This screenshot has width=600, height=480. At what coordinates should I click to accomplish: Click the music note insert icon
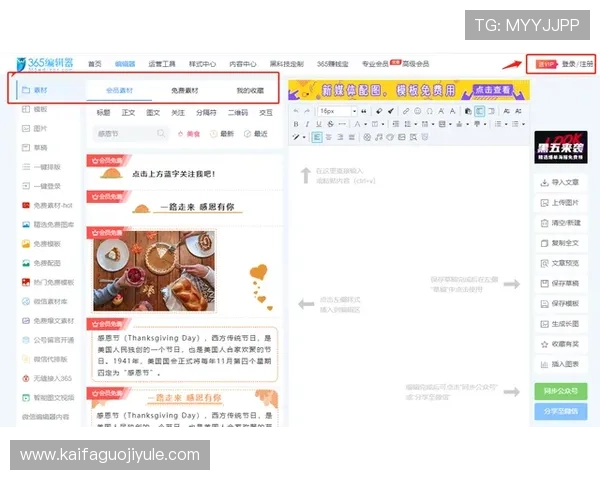378,137
